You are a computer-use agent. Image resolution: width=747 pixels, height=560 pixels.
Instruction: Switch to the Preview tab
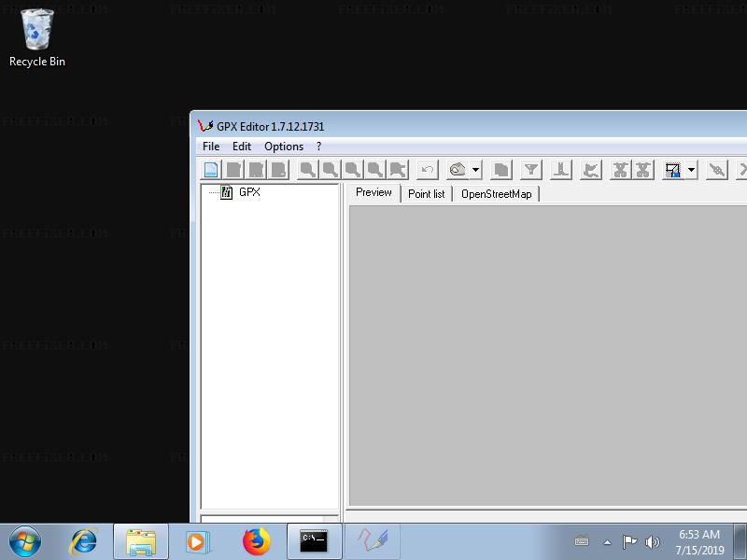click(373, 192)
